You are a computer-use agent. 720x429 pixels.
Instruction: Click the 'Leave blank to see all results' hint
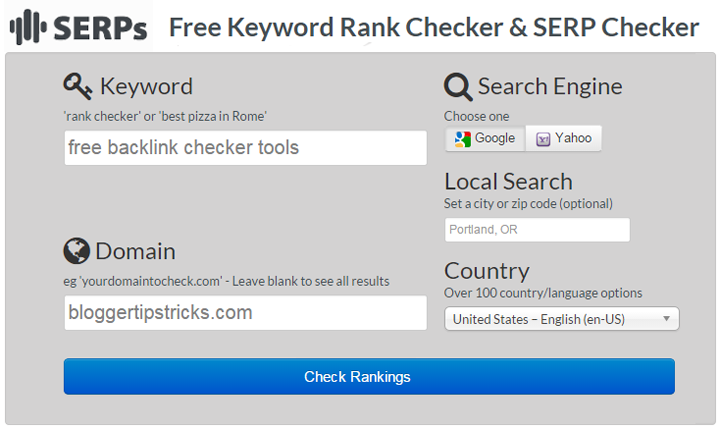pyautogui.click(x=310, y=281)
